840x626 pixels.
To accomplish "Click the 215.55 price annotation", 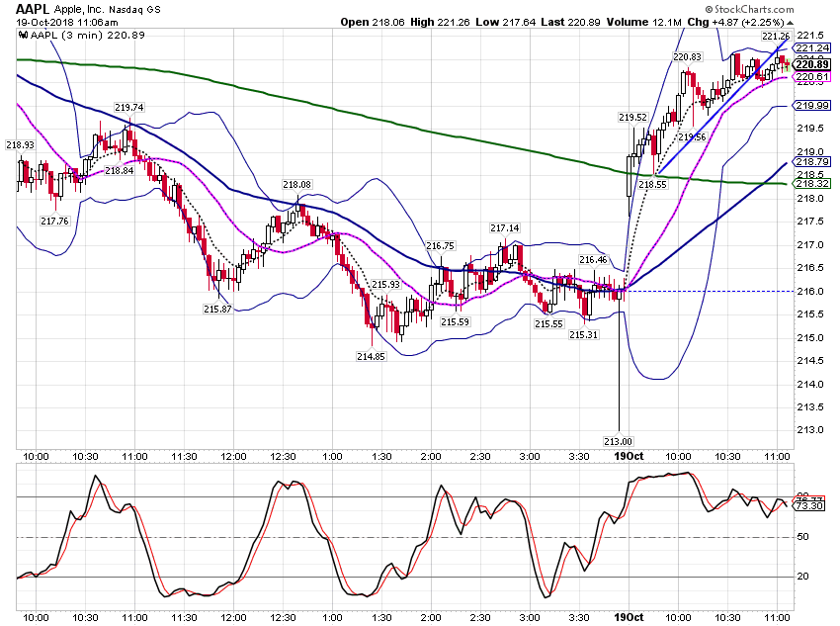I will pos(549,324).
